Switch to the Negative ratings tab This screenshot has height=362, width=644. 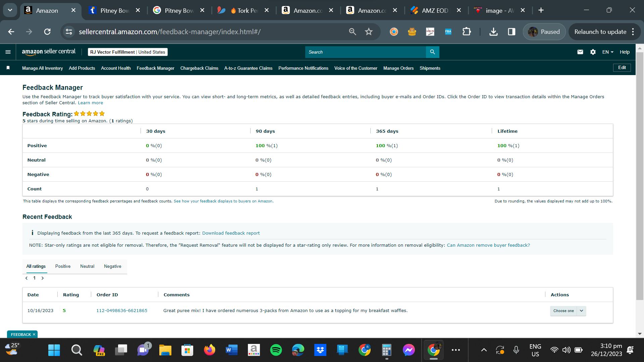pos(113,266)
